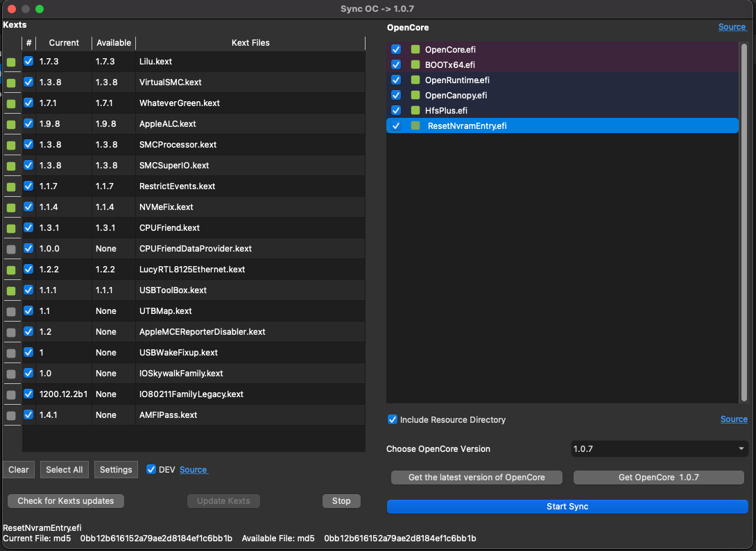Click the gray status square for USBWakeFixup.kext
This screenshot has height=551, width=756.
point(11,353)
